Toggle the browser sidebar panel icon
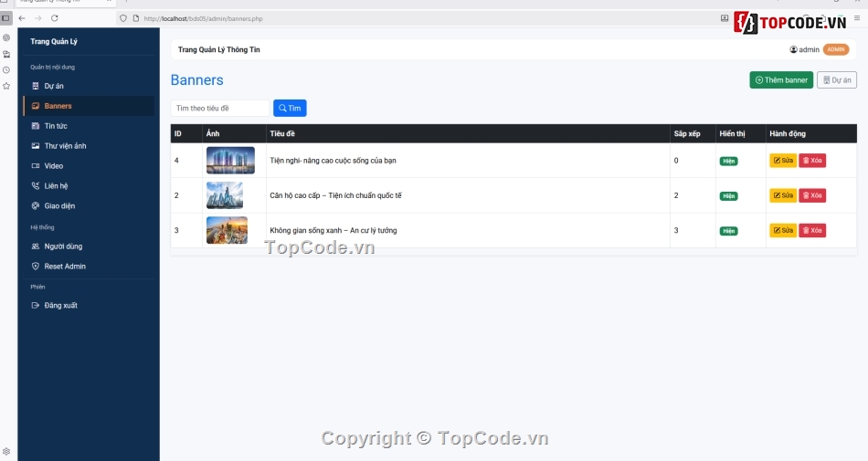Image resolution: width=868 pixels, height=461 pixels. click(5, 18)
